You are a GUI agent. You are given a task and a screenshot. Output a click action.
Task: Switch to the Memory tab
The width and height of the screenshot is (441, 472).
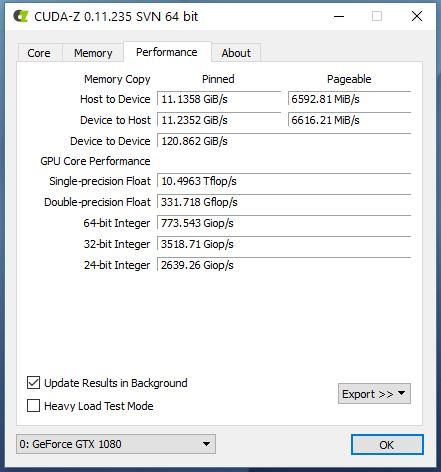(x=93, y=53)
